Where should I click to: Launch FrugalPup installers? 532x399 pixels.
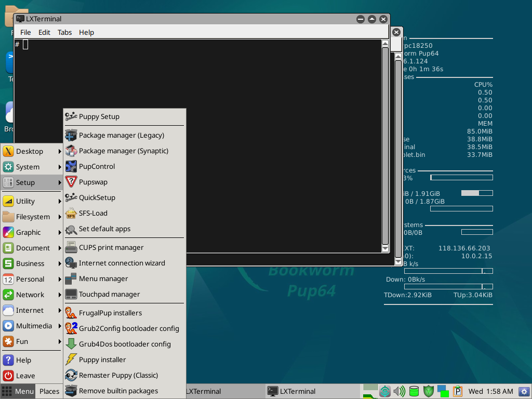pos(125,313)
